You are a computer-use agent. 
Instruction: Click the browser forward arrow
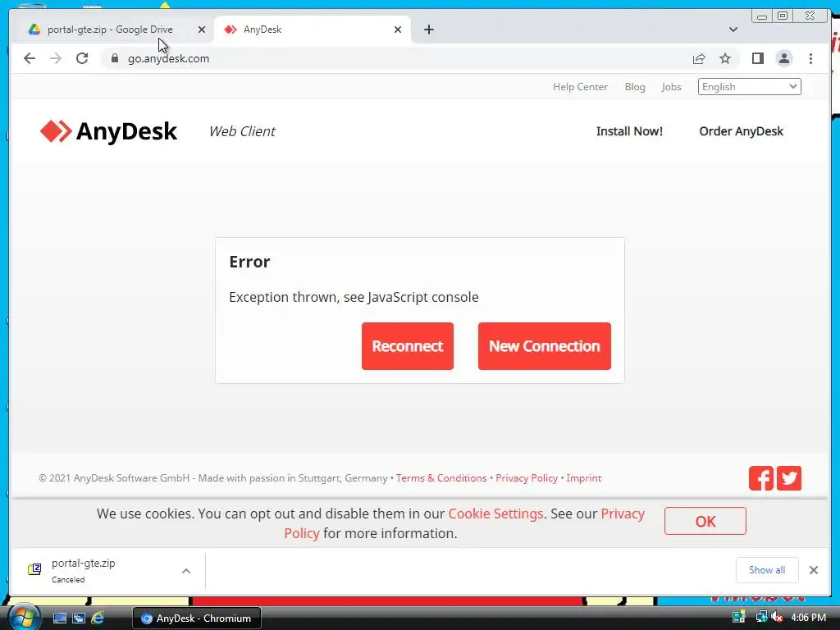click(56, 58)
